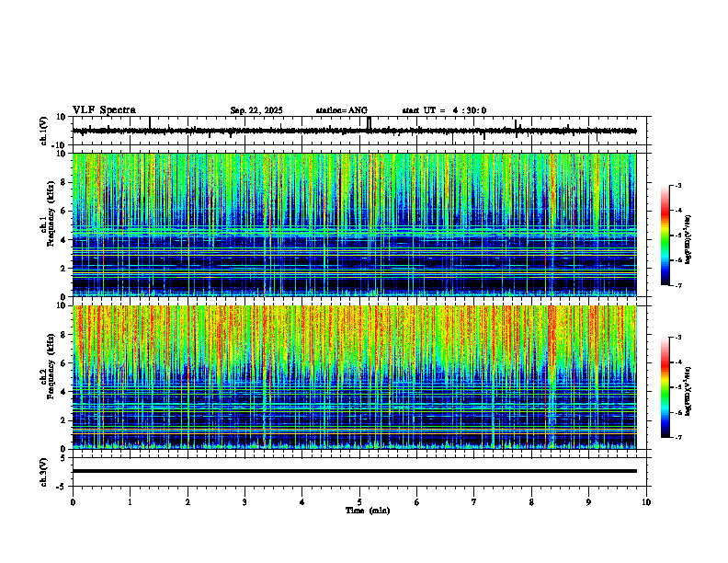Click the time axis tick label "3"
Viewport: 728px width, 563px height.
tap(245, 502)
